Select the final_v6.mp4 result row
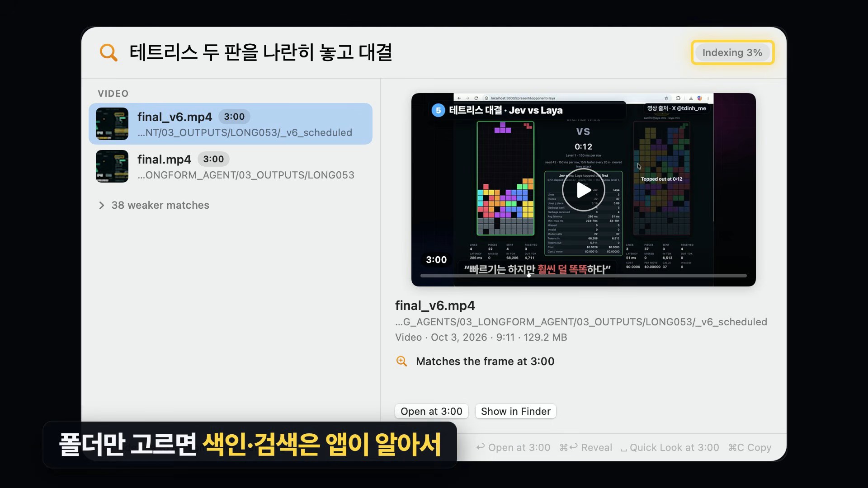The width and height of the screenshot is (868, 488). click(x=231, y=124)
